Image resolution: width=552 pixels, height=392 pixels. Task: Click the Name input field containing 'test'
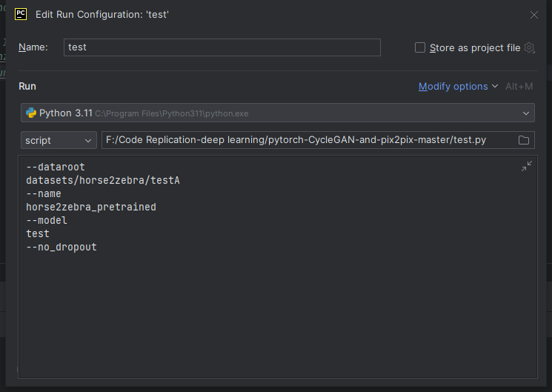(x=222, y=47)
